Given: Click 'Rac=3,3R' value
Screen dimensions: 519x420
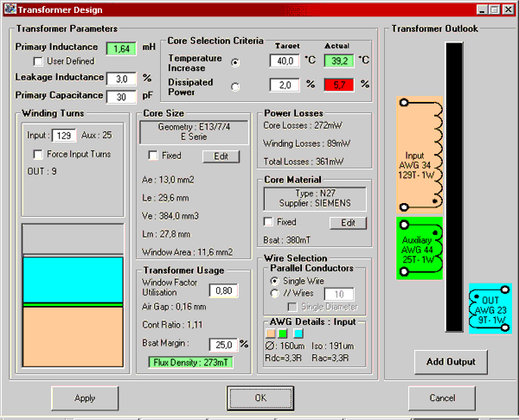Looking at the screenshot, I should (x=330, y=358).
